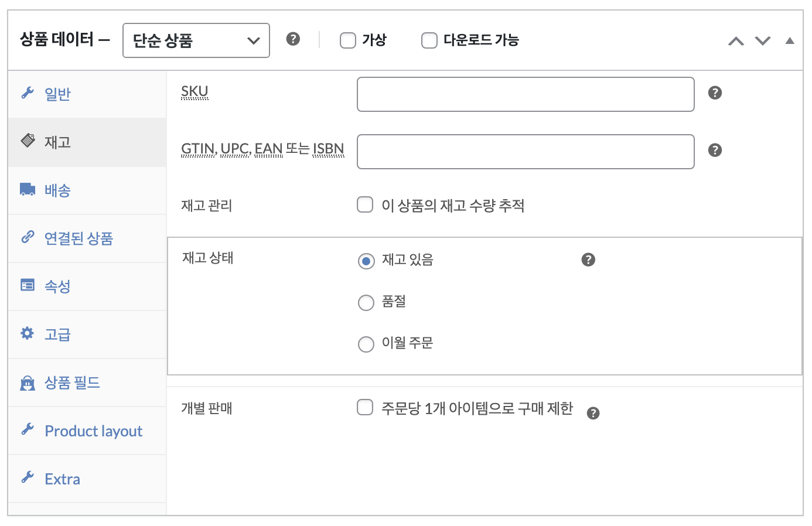Enable the 가상 checkbox

coord(348,40)
